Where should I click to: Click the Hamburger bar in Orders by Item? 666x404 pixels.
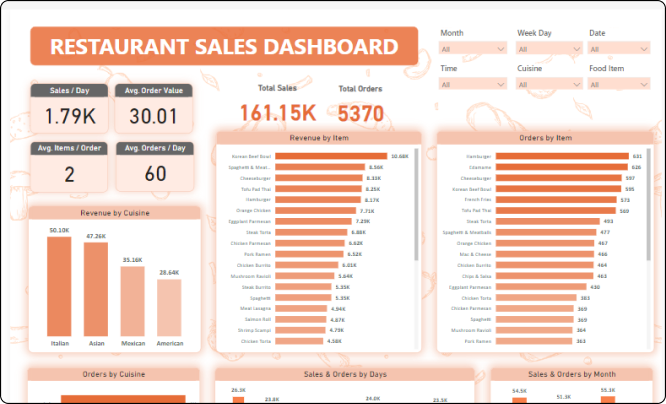coord(558,156)
